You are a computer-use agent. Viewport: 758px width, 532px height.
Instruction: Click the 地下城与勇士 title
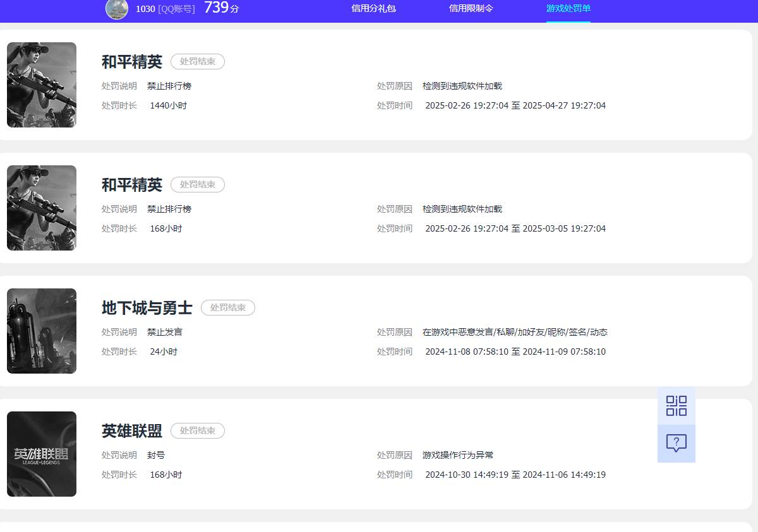click(147, 308)
